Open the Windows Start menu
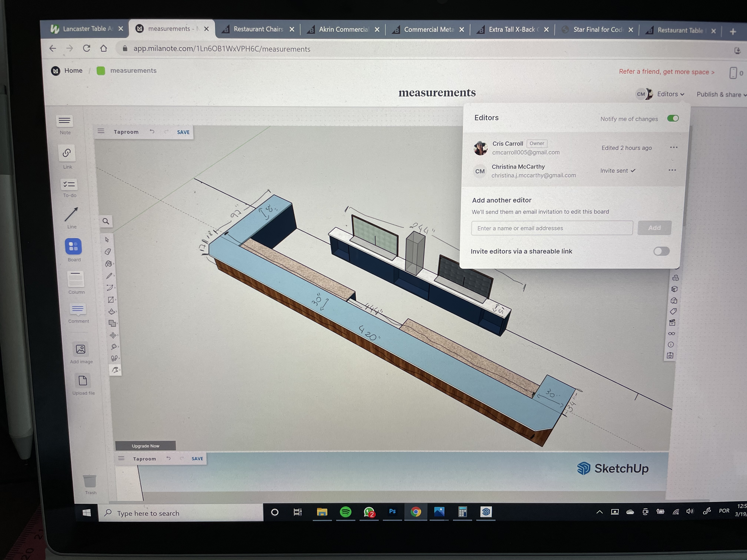Screen dimensions: 747x560 pyautogui.click(x=87, y=513)
